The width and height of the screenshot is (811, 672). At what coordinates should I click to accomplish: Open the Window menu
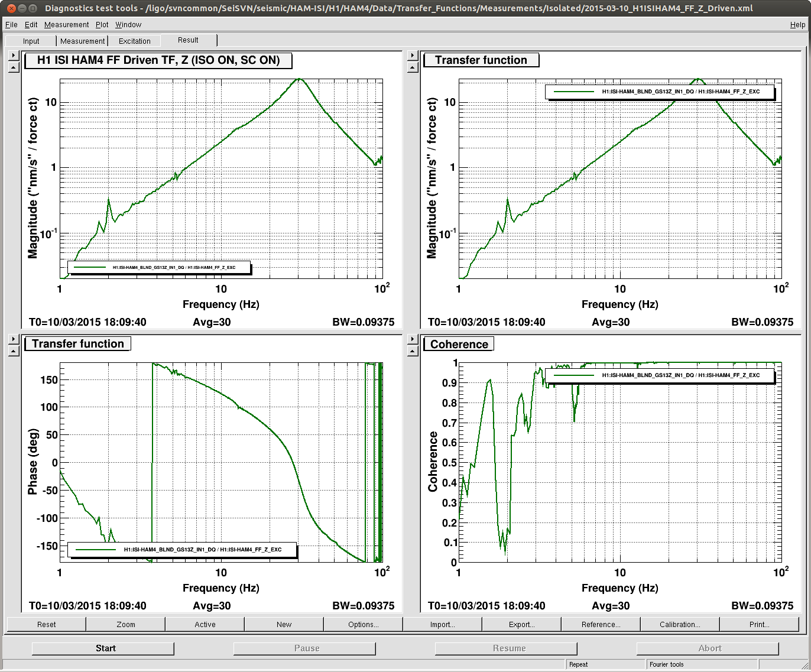click(x=128, y=25)
